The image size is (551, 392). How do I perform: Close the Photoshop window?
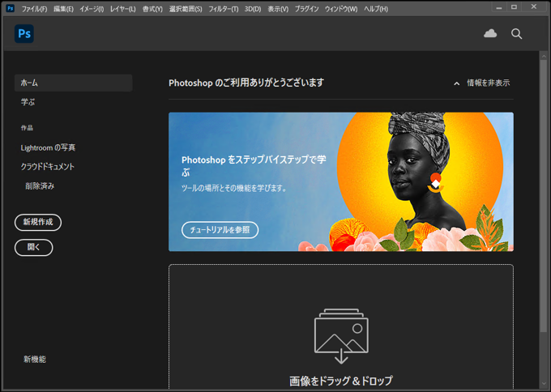click(x=534, y=7)
